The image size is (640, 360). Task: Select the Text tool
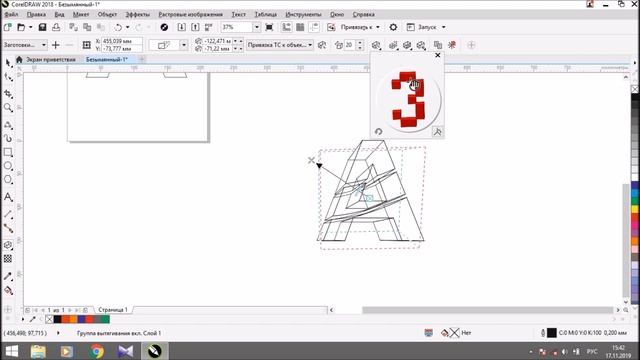click(x=8, y=197)
